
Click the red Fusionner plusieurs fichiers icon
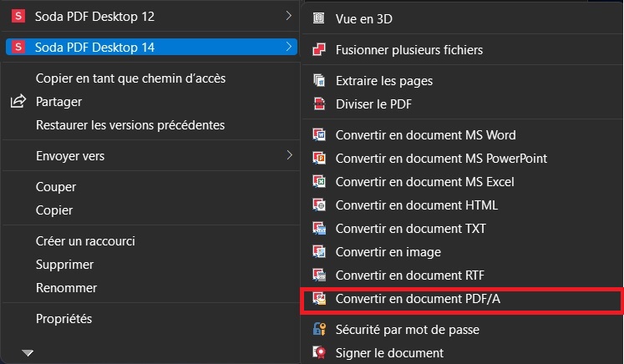click(319, 49)
